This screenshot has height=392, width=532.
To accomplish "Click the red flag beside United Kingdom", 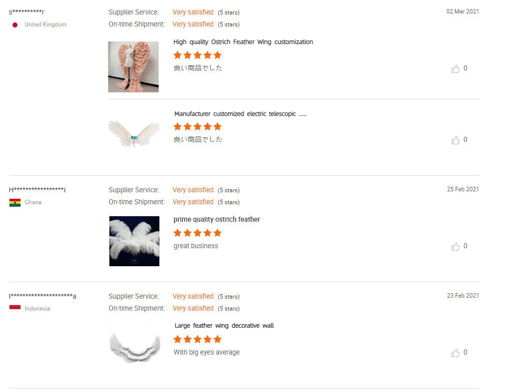I will [15, 25].
